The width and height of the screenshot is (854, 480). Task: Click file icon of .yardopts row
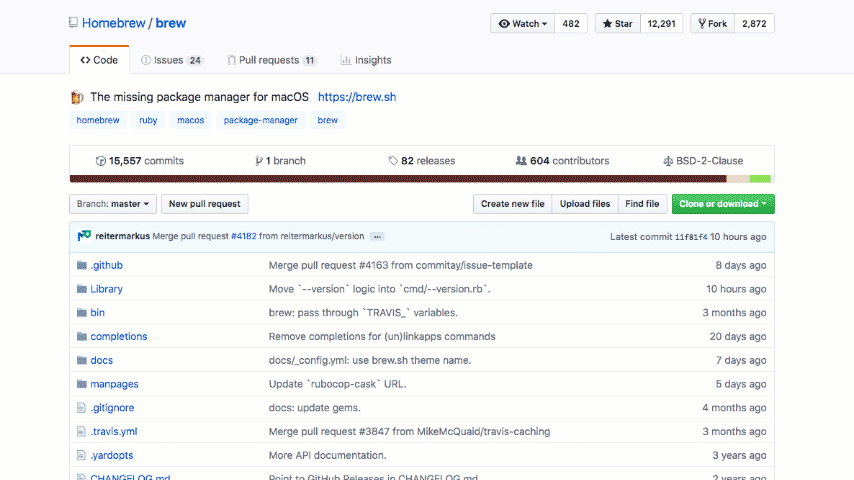pos(81,455)
